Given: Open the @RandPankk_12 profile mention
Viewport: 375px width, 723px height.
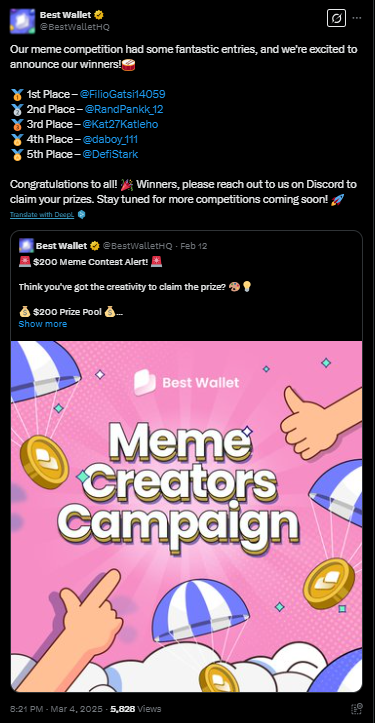Looking at the screenshot, I should click(x=124, y=109).
